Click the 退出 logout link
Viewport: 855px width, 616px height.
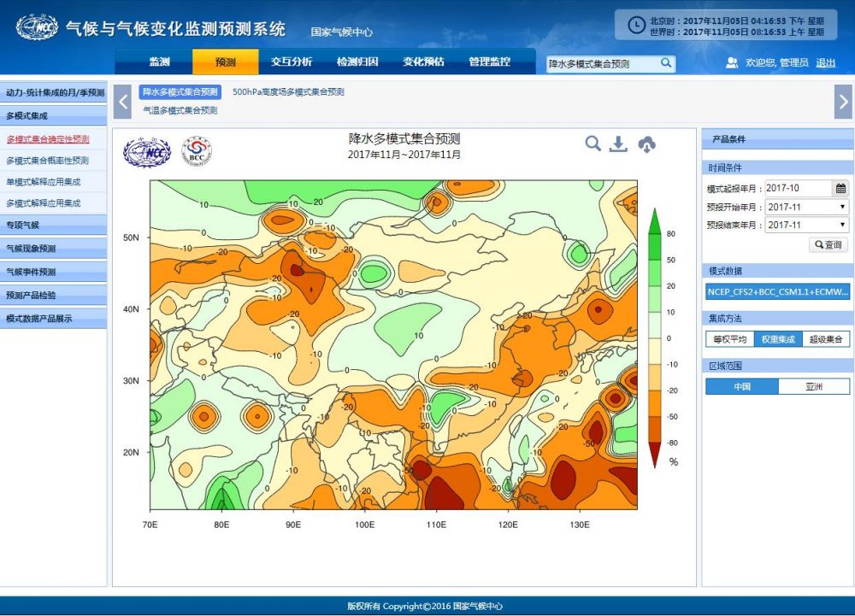click(x=825, y=62)
